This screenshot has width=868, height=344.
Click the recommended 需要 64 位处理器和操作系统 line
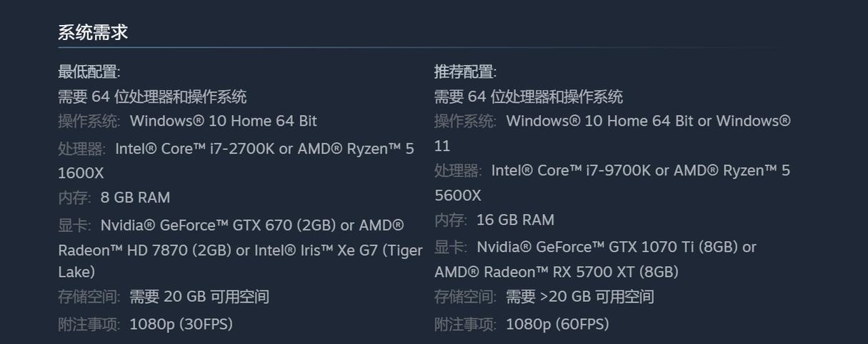pyautogui.click(x=529, y=97)
